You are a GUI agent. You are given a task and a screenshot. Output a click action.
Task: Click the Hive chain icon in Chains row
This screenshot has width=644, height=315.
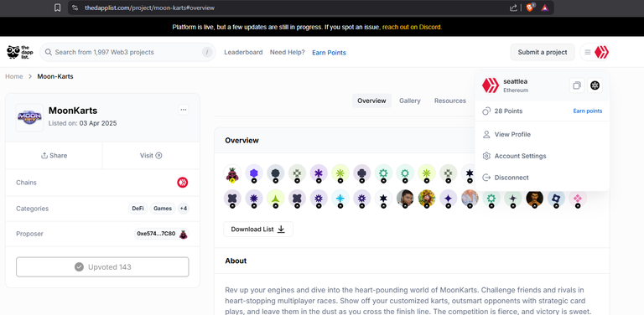click(x=182, y=183)
